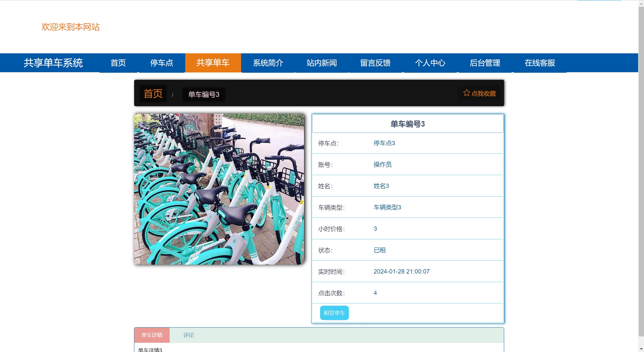Image resolution: width=644 pixels, height=352 pixels.
Task: Click the star favorite icon
Action: pos(466,93)
